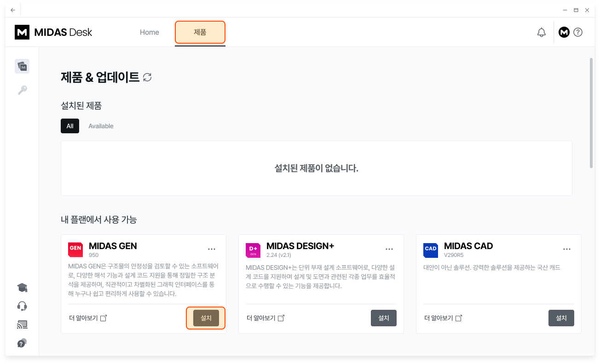Select the products sidebar icon
The height and width of the screenshot is (364, 600).
coord(22,67)
